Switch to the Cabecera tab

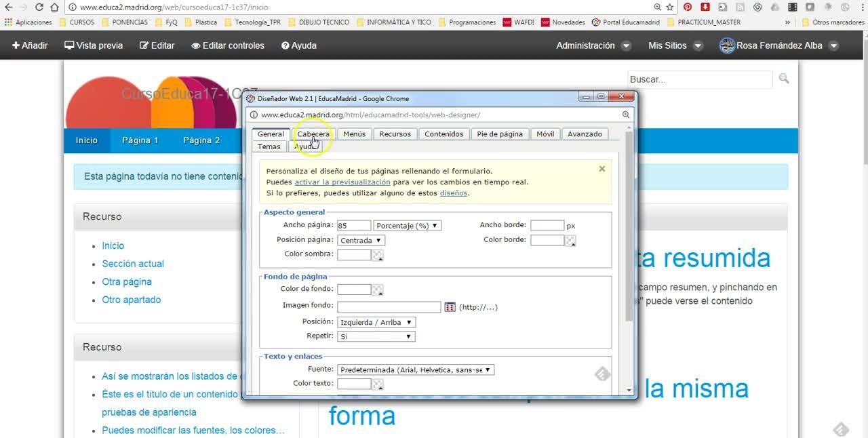point(313,134)
